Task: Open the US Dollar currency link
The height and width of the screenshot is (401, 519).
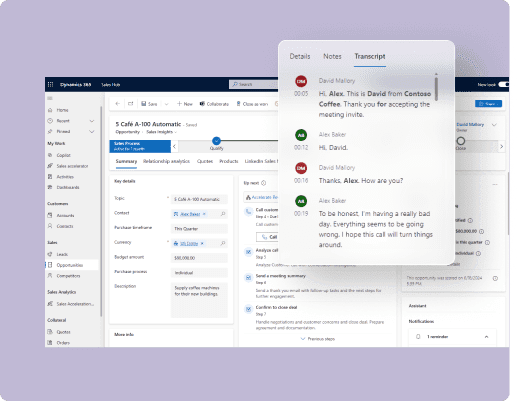Action: 189,244
